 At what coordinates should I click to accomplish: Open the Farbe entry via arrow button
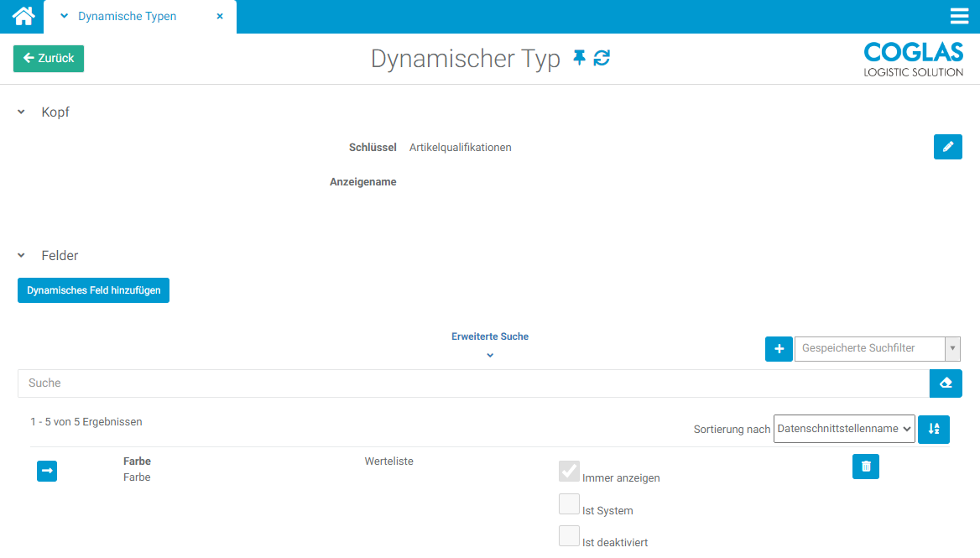(47, 472)
